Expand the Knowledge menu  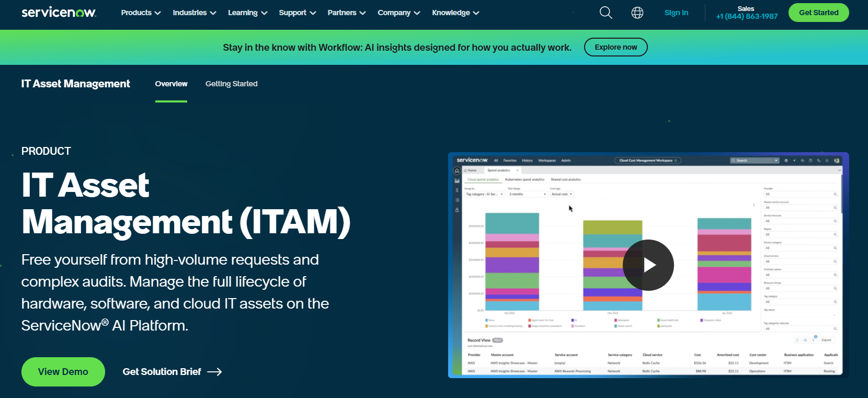[x=455, y=13]
